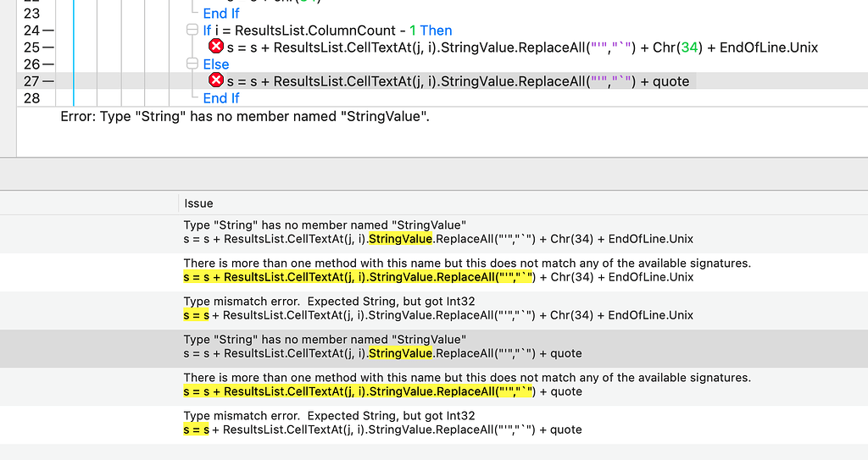Select 'more than one method' issue ending in quote
The height and width of the screenshot is (460, 868).
(434, 387)
